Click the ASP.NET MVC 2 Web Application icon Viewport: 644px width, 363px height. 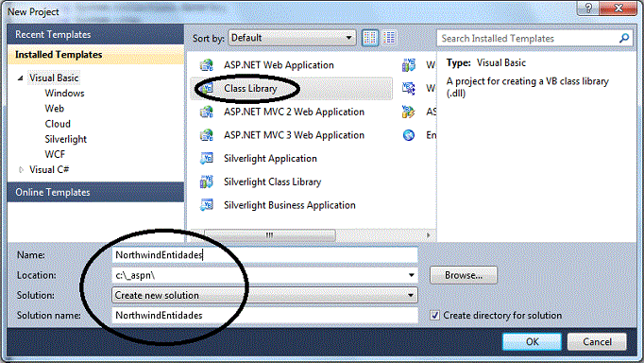pos(207,112)
